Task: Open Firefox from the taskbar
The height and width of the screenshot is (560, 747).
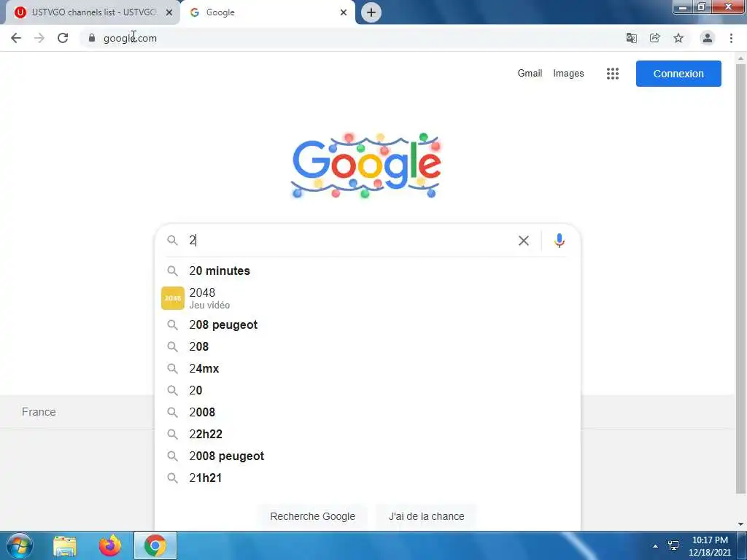Action: 110,545
